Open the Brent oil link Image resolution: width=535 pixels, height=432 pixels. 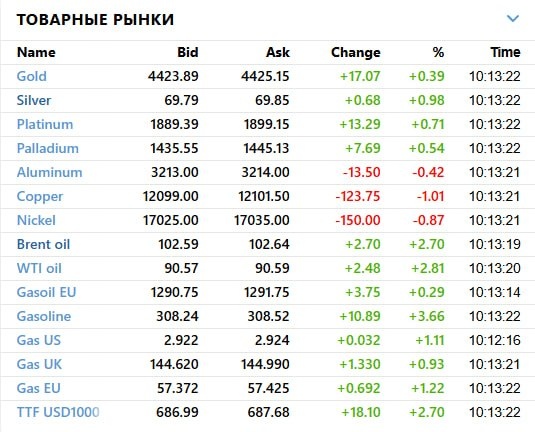coord(43,244)
